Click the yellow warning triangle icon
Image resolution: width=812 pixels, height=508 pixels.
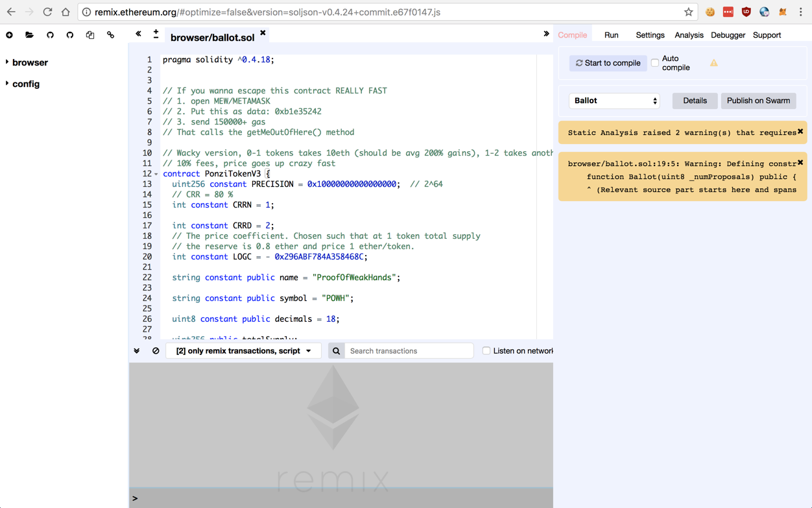713,63
